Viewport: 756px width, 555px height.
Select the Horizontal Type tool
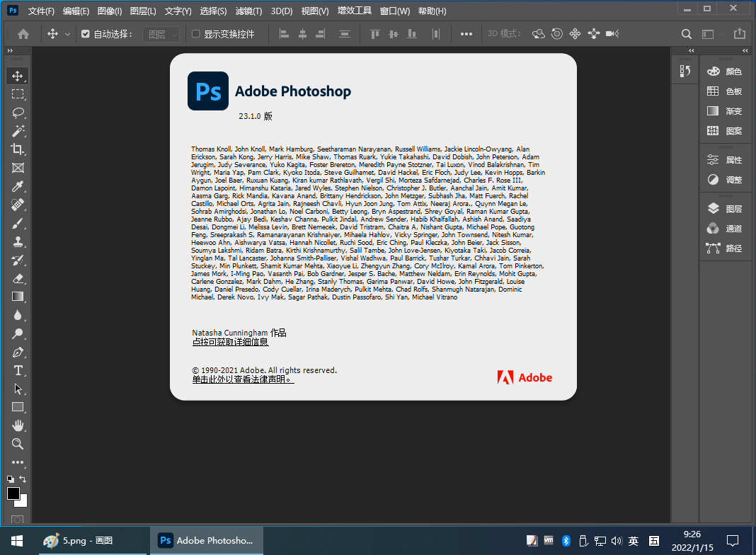tap(18, 370)
